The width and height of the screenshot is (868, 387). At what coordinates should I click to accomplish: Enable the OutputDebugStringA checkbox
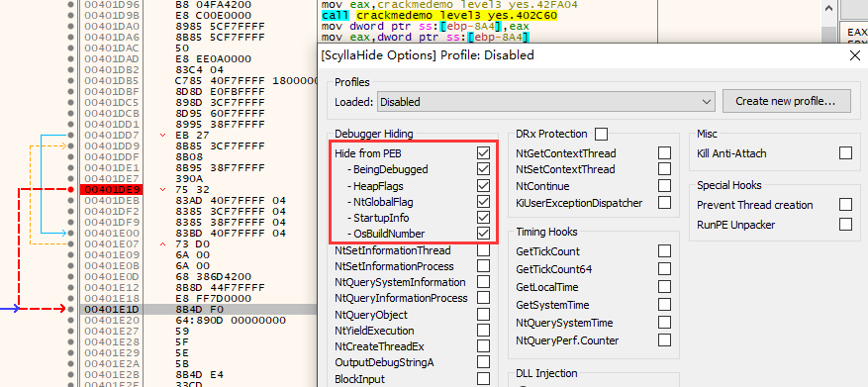pos(483,362)
